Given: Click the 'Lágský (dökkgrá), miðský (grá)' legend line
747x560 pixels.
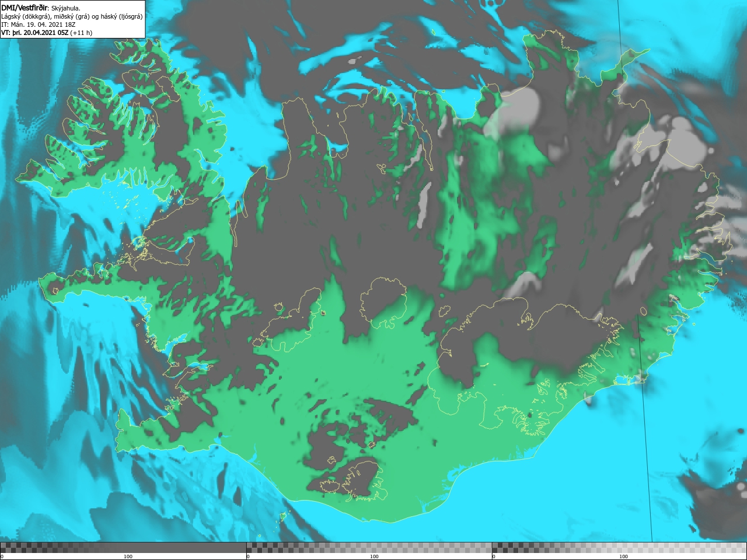Looking at the screenshot, I should tap(72, 16).
